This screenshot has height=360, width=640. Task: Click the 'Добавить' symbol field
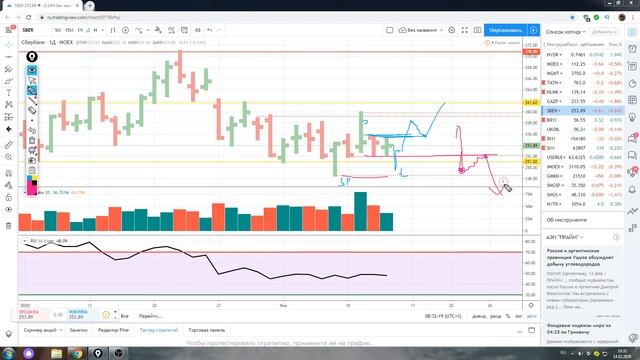click(x=604, y=32)
